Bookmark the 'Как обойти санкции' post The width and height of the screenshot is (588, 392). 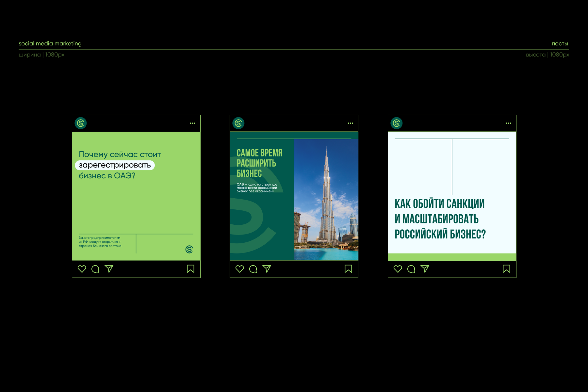tap(506, 269)
